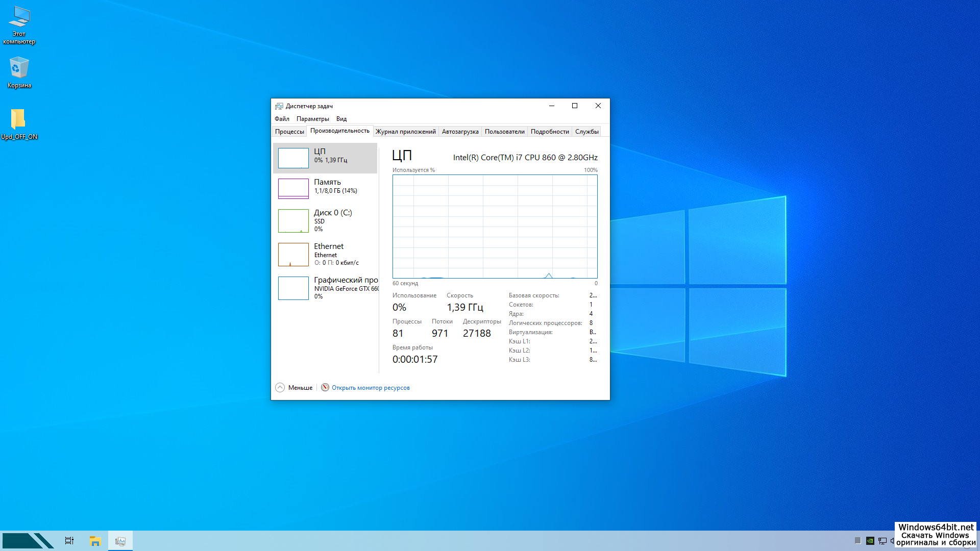Viewport: 980px width, 551px height.
Task: Switch to Журнал приложений tab
Action: (405, 132)
